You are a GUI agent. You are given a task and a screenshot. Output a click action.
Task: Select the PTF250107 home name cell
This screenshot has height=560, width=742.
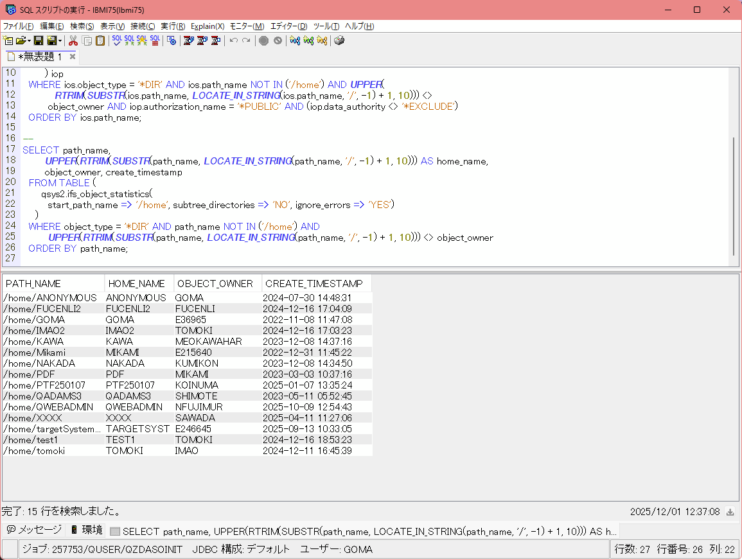click(139, 385)
